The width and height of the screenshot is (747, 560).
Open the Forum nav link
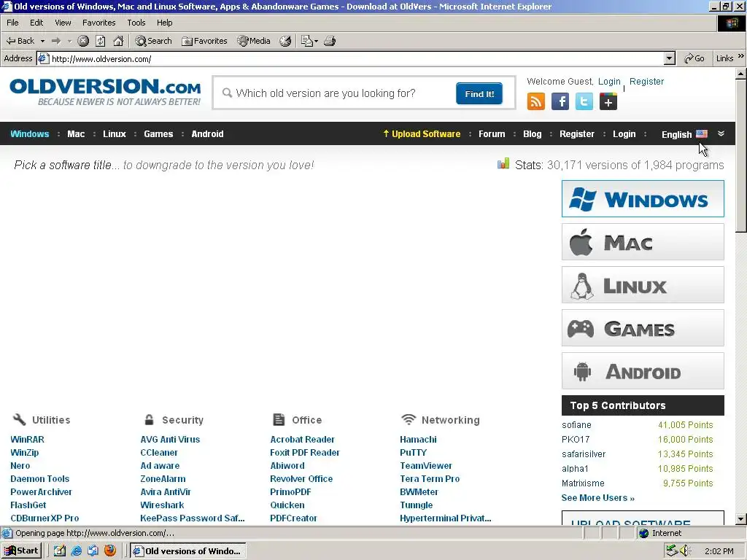click(492, 134)
